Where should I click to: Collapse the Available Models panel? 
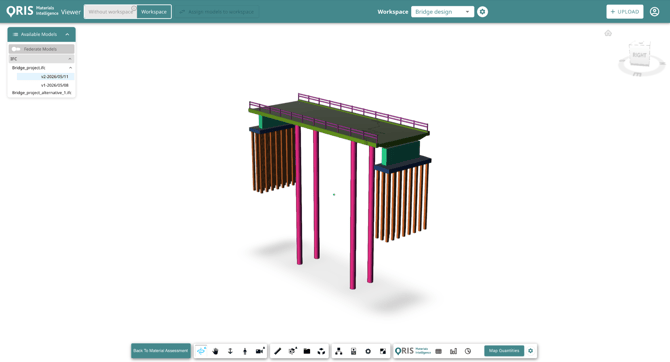67,34
